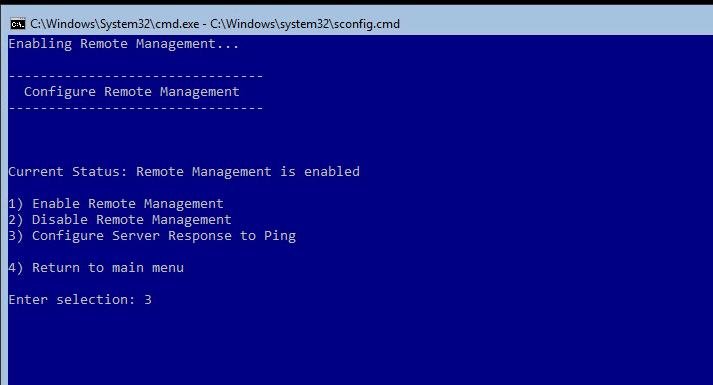
Task: Select the 'Enabling Remote Management...' output line
Action: tap(124, 44)
